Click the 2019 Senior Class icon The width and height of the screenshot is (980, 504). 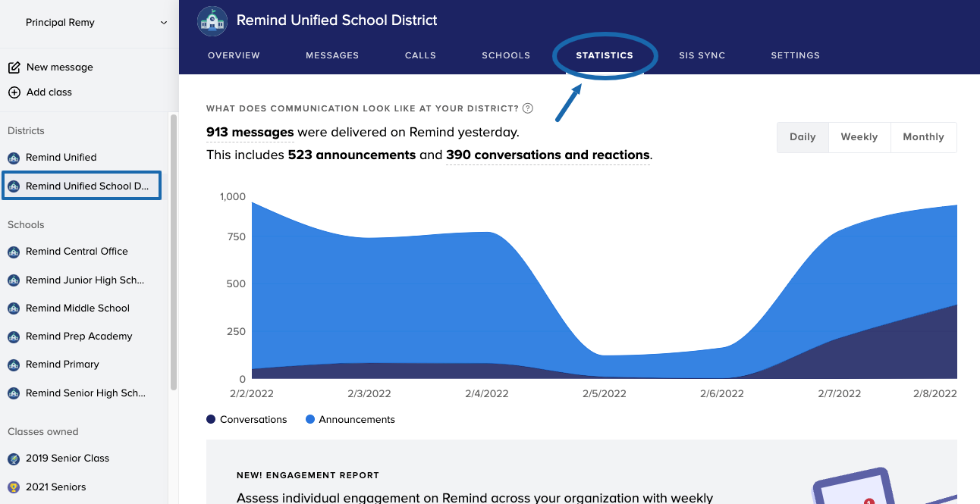(14, 459)
